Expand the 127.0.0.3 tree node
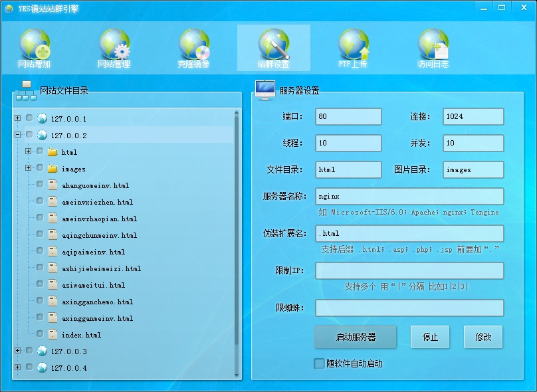Image resolution: width=537 pixels, height=392 pixels. 17,350
